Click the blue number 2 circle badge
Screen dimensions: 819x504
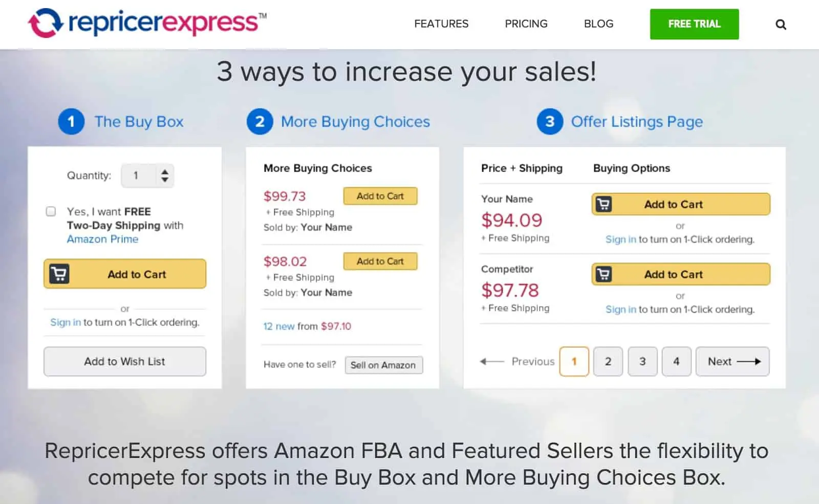(x=260, y=122)
